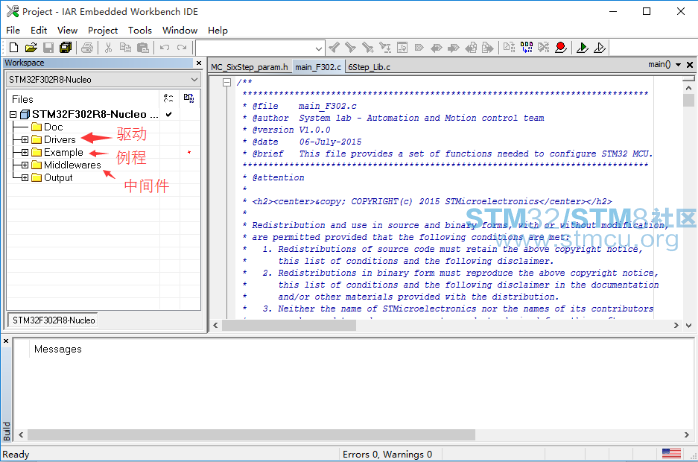This screenshot has height=462, width=698.
Task: Click the Compile icon in toolbar
Action: pyautogui.click(x=509, y=48)
